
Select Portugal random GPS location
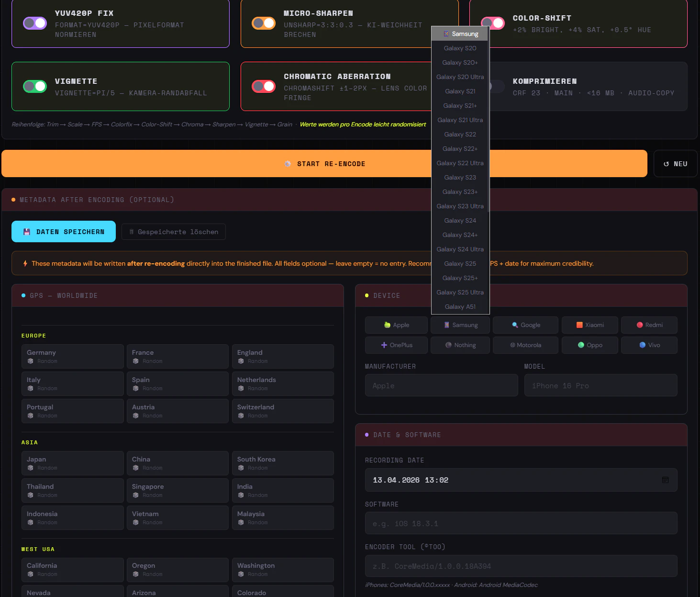point(73,411)
